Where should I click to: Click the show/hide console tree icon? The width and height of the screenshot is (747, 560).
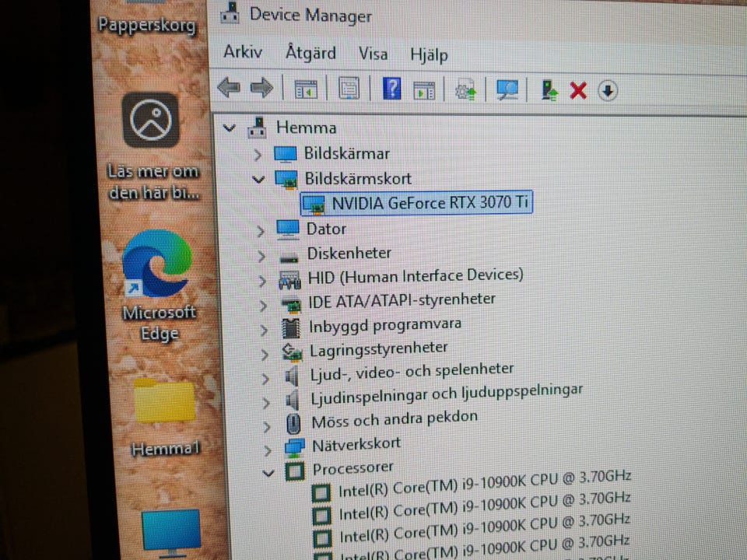coord(306,89)
